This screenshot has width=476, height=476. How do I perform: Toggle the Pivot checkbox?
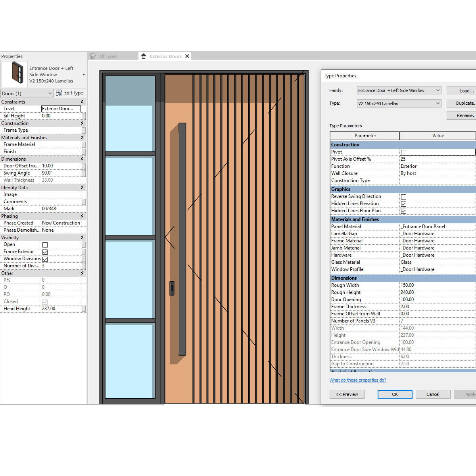point(403,152)
